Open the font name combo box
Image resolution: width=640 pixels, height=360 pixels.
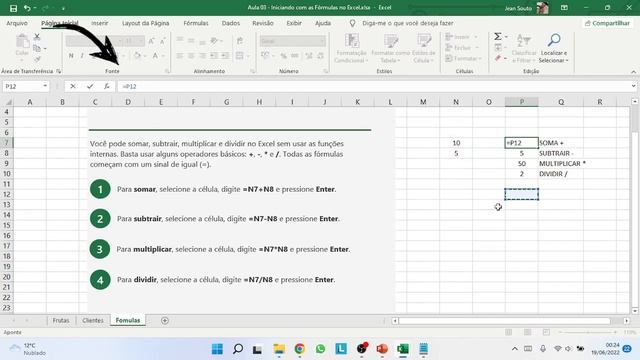point(94,41)
